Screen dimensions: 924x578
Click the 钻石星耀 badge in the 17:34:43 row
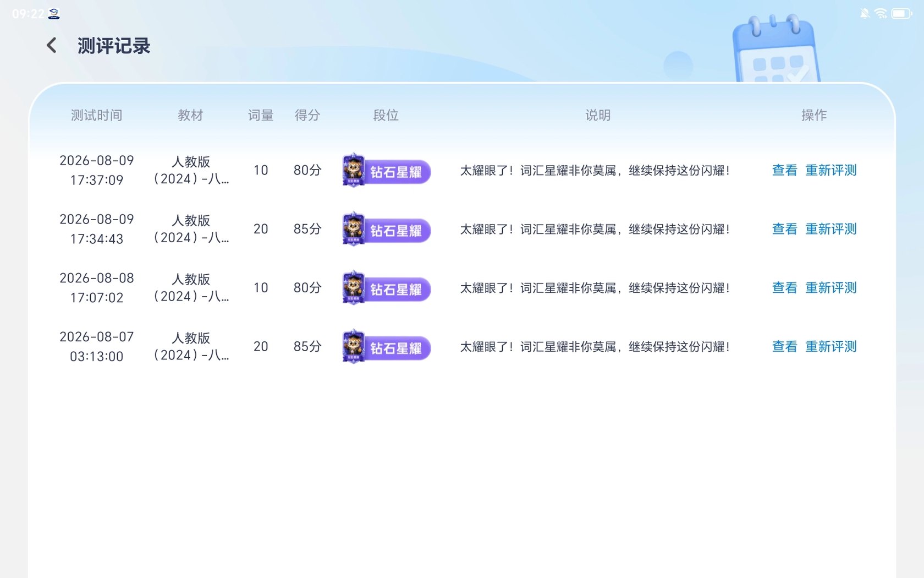(386, 229)
